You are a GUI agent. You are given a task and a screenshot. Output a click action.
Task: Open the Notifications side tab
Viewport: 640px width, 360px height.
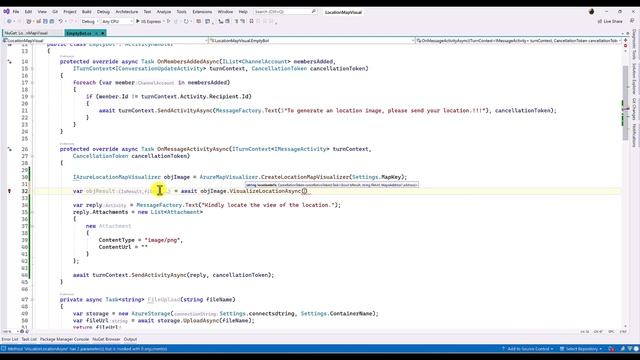click(634, 135)
